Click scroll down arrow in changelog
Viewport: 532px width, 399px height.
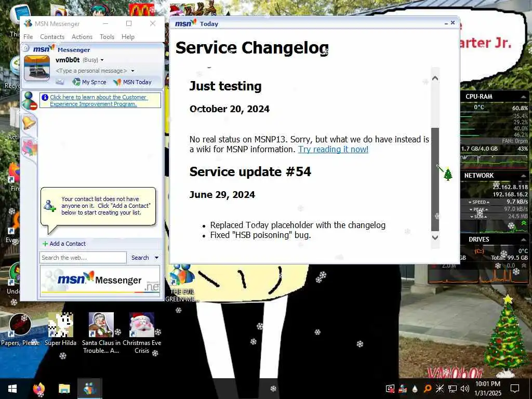pyautogui.click(x=435, y=237)
